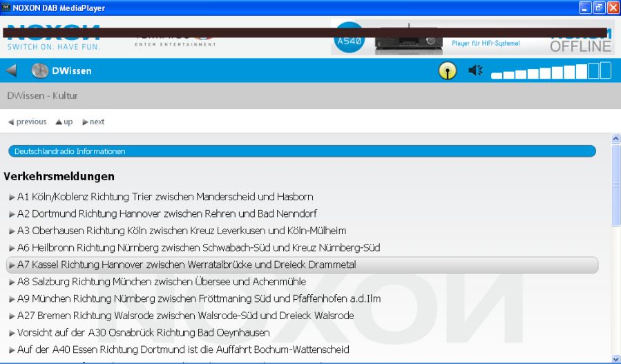Go to the previous slideshow page
Image resolution: width=621 pixels, height=364 pixels.
click(x=27, y=122)
